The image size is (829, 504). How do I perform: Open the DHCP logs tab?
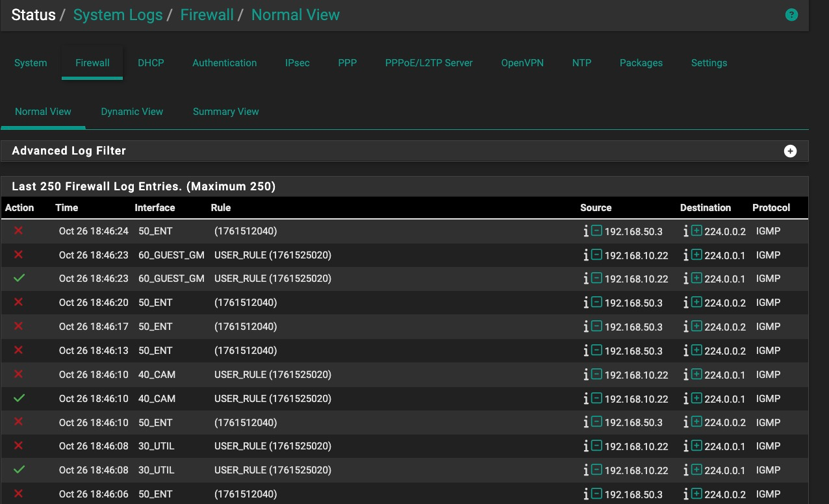[151, 63]
